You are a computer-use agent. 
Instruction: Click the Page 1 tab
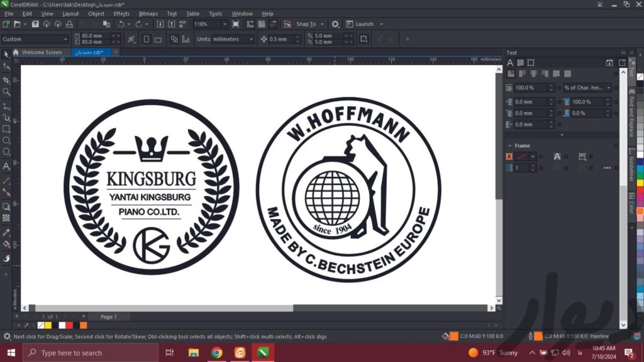108,317
